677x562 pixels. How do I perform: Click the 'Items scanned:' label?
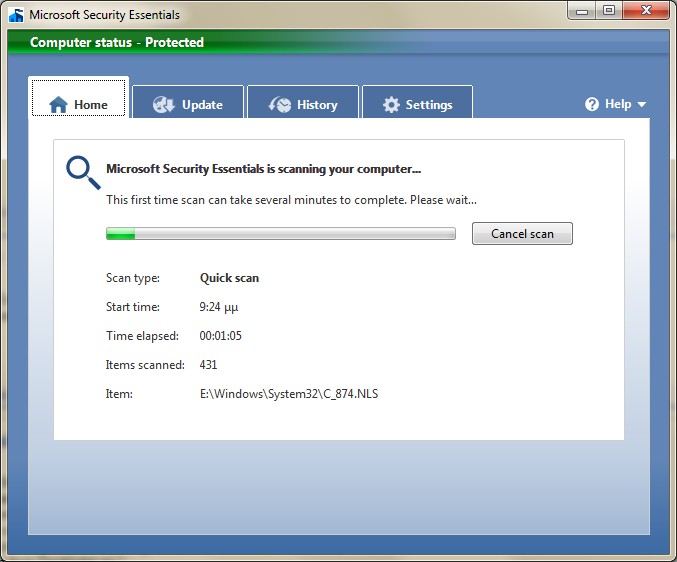coord(145,365)
